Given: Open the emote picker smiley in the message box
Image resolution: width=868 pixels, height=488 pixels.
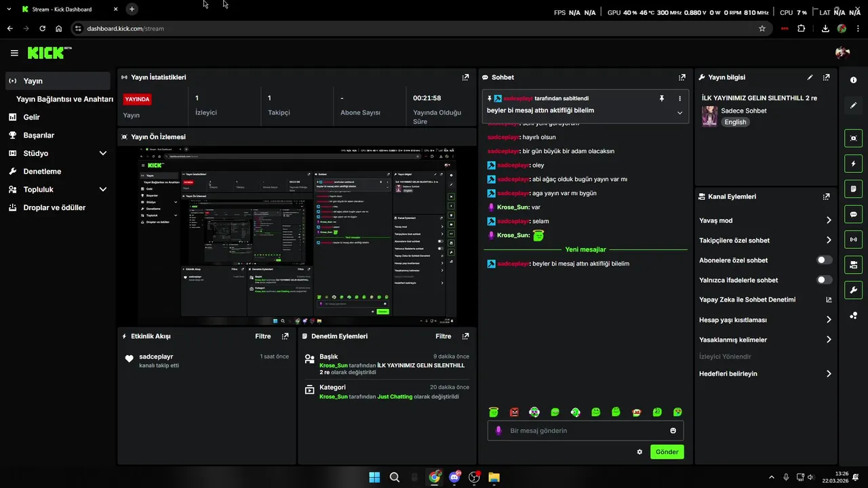Looking at the screenshot, I should (673, 430).
